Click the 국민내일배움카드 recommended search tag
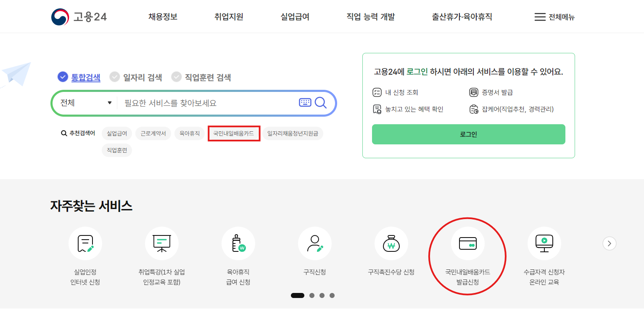 pyautogui.click(x=234, y=133)
